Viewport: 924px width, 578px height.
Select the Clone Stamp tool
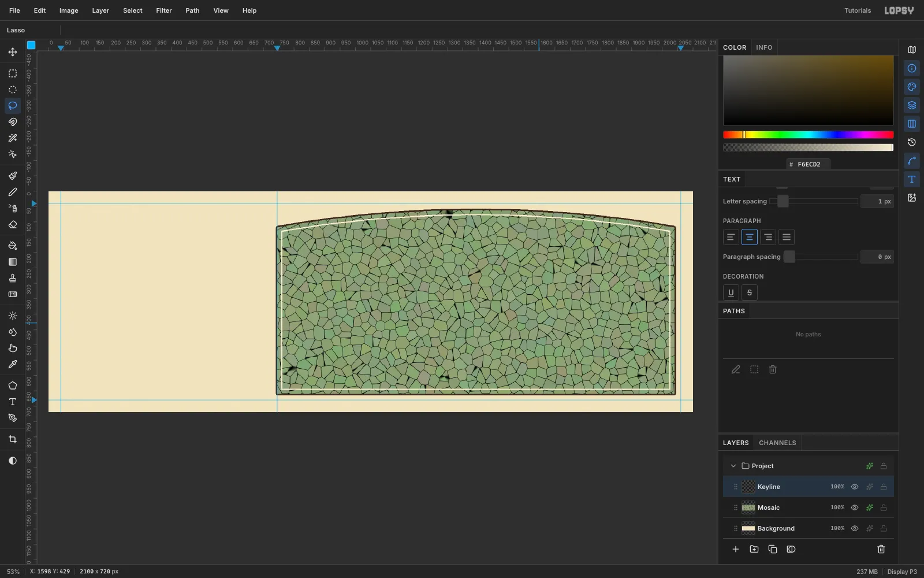13,278
